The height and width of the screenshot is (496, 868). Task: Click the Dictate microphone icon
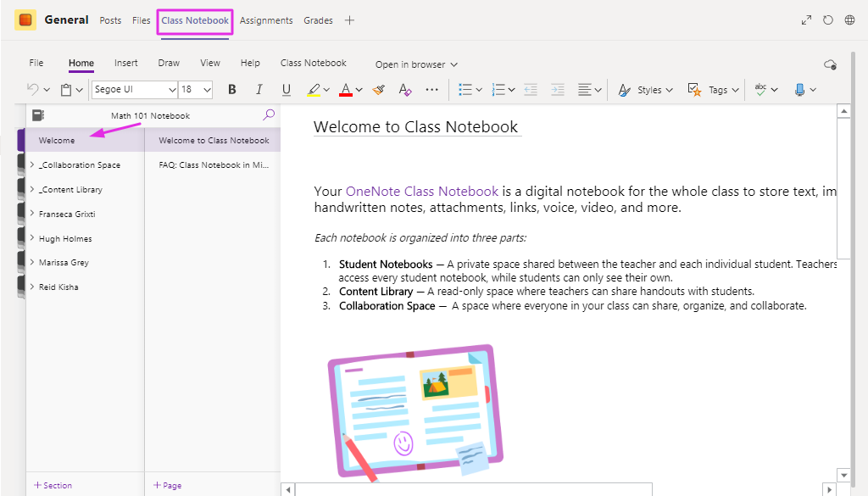click(799, 90)
